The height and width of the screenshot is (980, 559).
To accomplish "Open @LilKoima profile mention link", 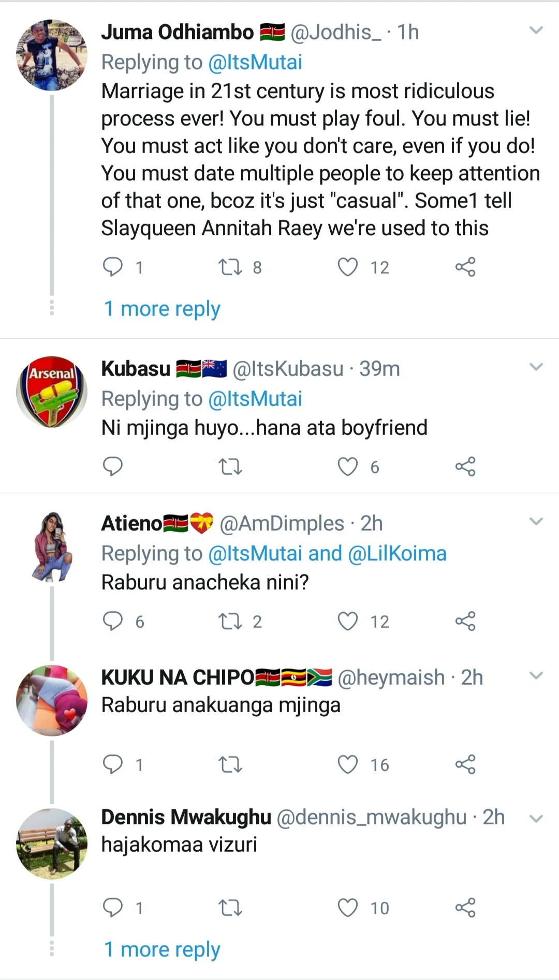I will coord(397,553).
